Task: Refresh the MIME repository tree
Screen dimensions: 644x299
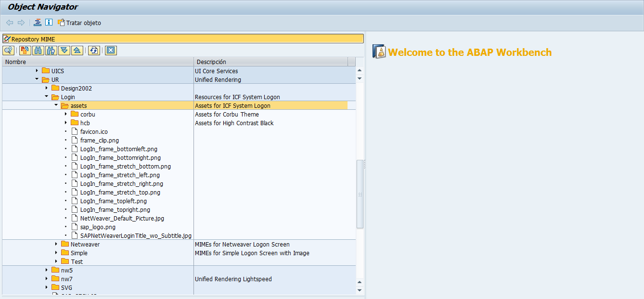Action: click(x=94, y=50)
